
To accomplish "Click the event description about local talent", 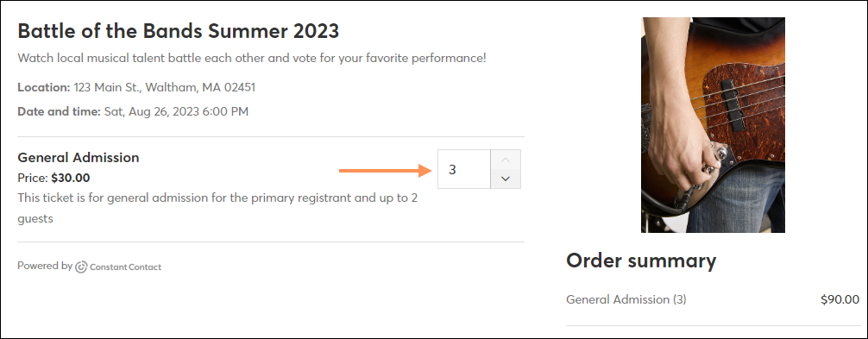I will coord(252,58).
